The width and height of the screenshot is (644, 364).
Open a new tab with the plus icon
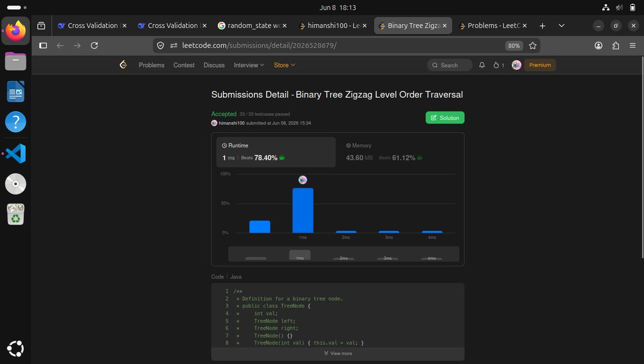tap(543, 26)
